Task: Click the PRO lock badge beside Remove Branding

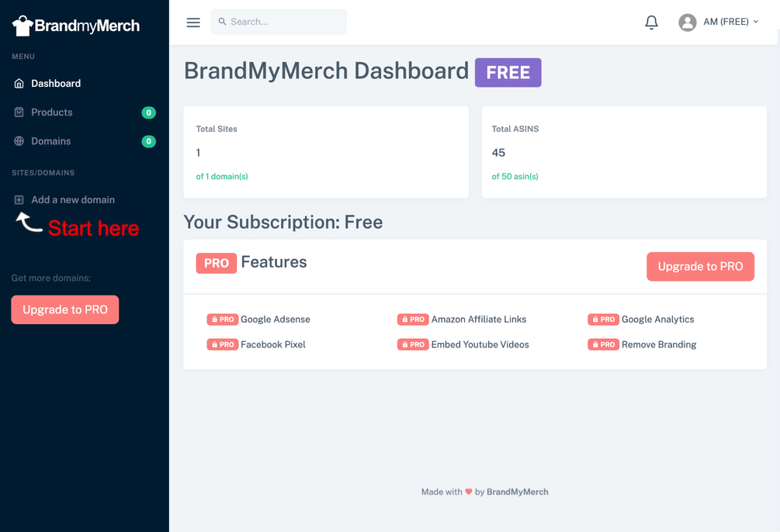Action: click(x=603, y=344)
